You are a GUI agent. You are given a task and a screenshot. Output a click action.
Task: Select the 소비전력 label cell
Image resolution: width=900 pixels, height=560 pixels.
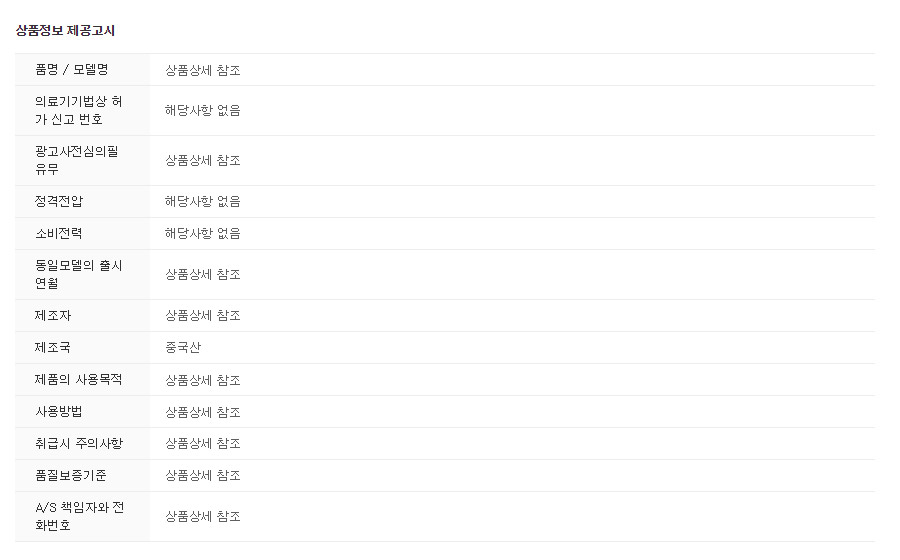pyautogui.click(x=59, y=233)
